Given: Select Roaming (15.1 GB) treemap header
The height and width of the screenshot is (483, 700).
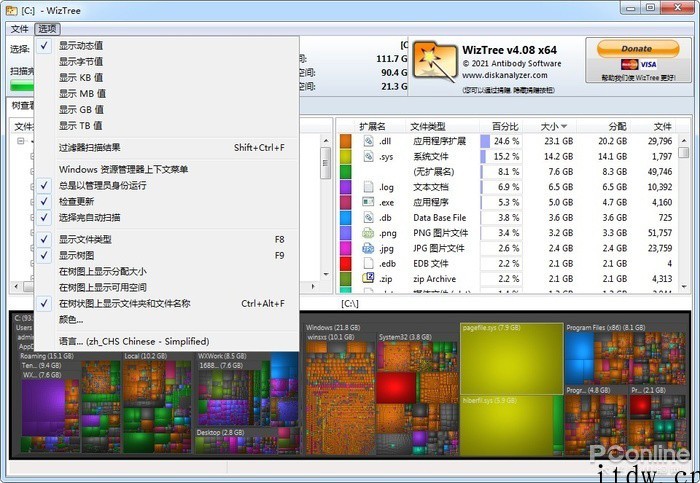Looking at the screenshot, I should (47, 356).
